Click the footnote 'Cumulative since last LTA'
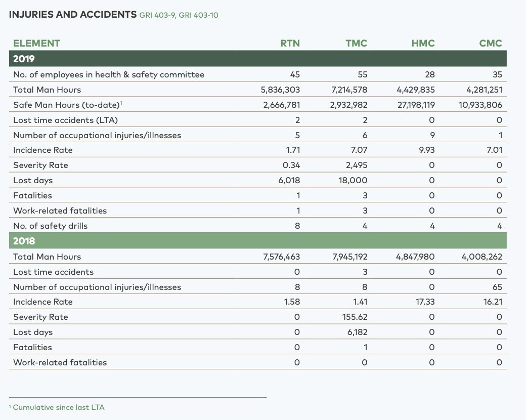 pyautogui.click(x=59, y=407)
